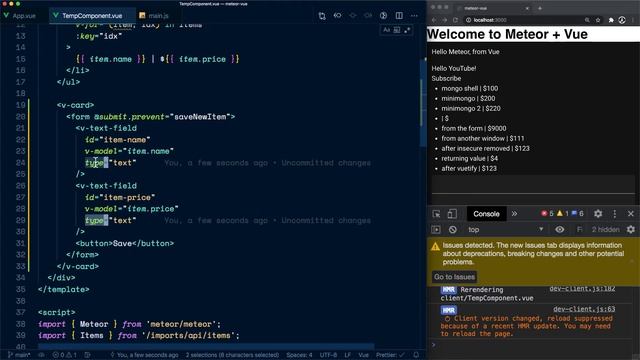640x360 pixels.
Task: Click the 'mongo shell | $100' list item
Action: pyautogui.click(x=469, y=88)
